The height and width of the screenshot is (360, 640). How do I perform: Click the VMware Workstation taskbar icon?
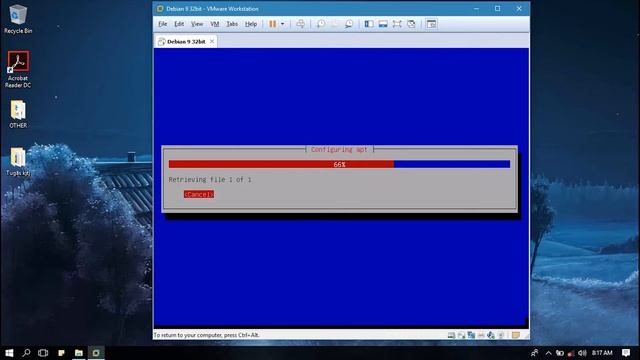click(96, 353)
